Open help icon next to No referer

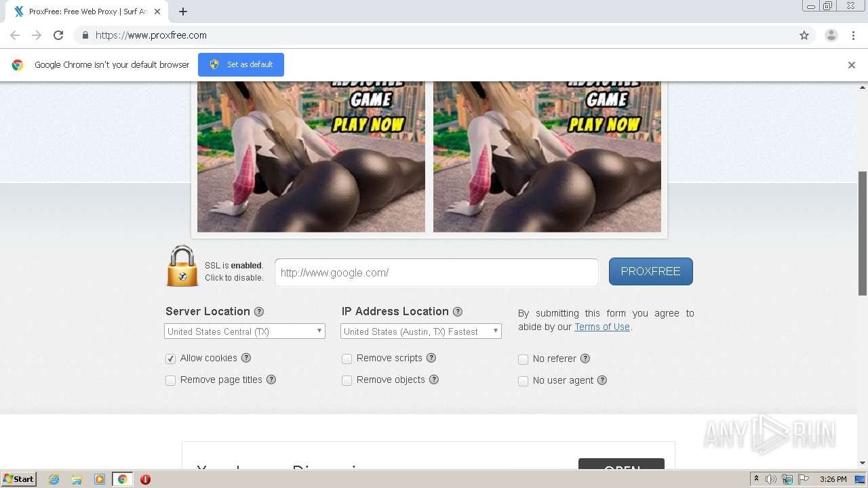(x=585, y=359)
